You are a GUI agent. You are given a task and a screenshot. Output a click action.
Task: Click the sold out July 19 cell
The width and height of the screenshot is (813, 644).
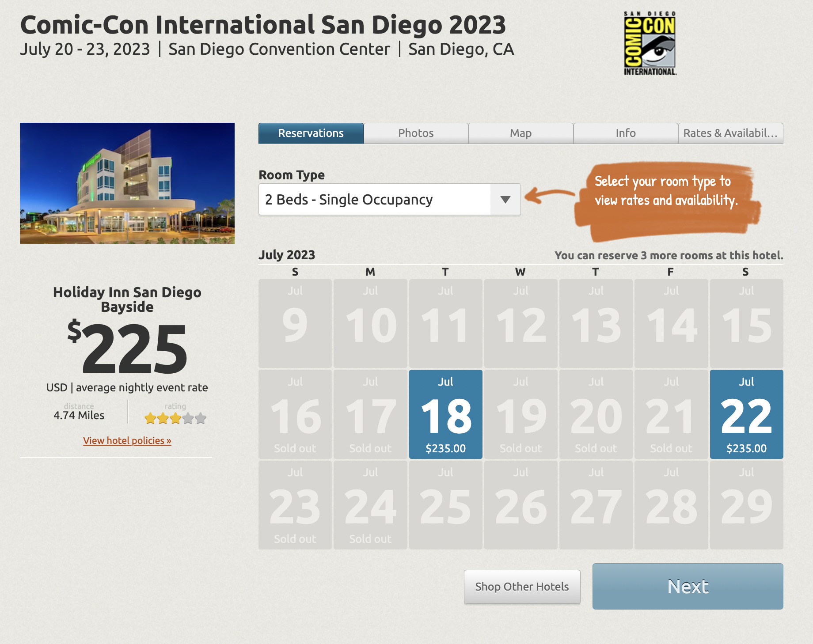520,414
